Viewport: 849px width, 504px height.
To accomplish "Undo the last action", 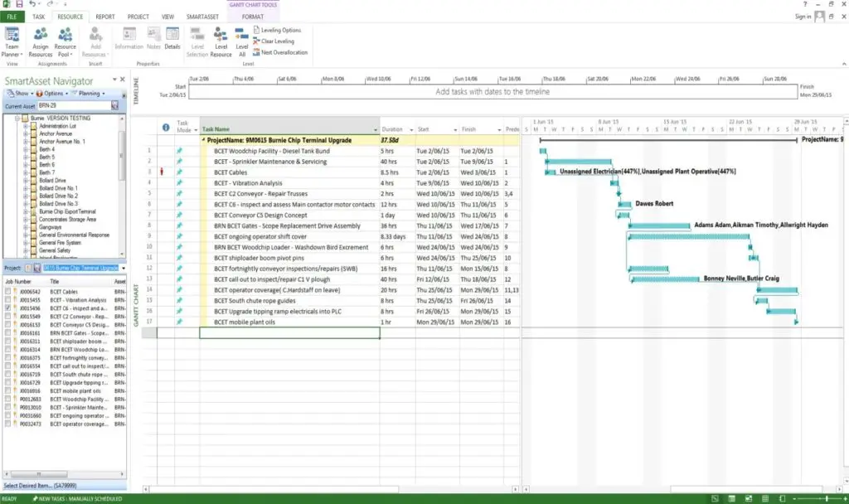I will tap(32, 4).
